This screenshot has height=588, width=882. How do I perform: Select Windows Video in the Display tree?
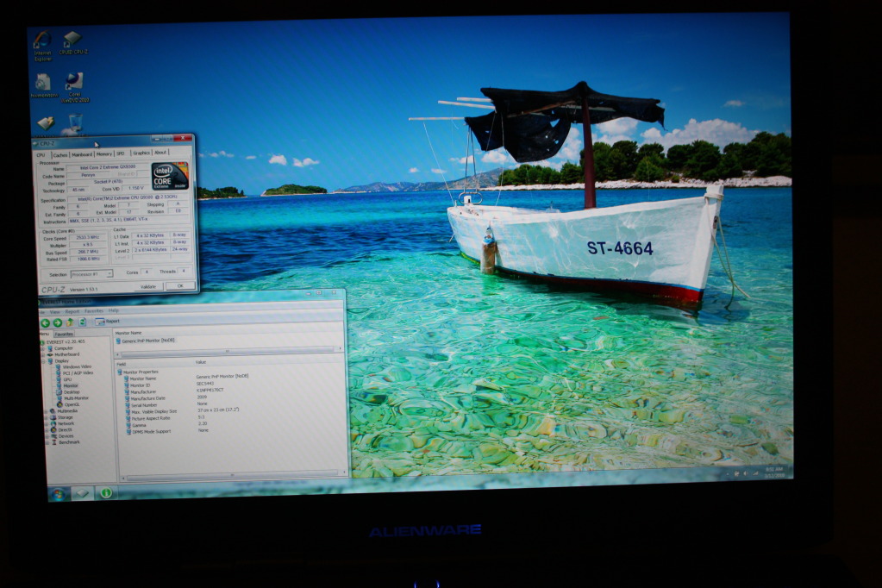[77, 367]
